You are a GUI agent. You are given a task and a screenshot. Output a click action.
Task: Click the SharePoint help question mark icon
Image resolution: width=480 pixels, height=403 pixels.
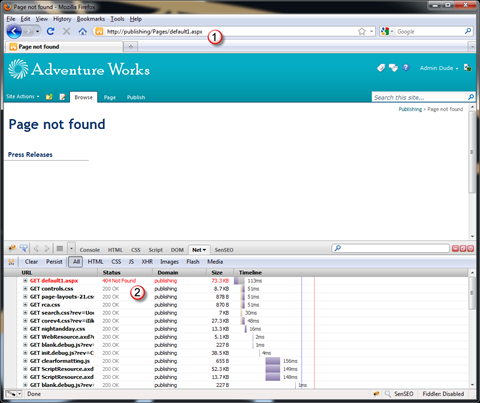(x=406, y=68)
